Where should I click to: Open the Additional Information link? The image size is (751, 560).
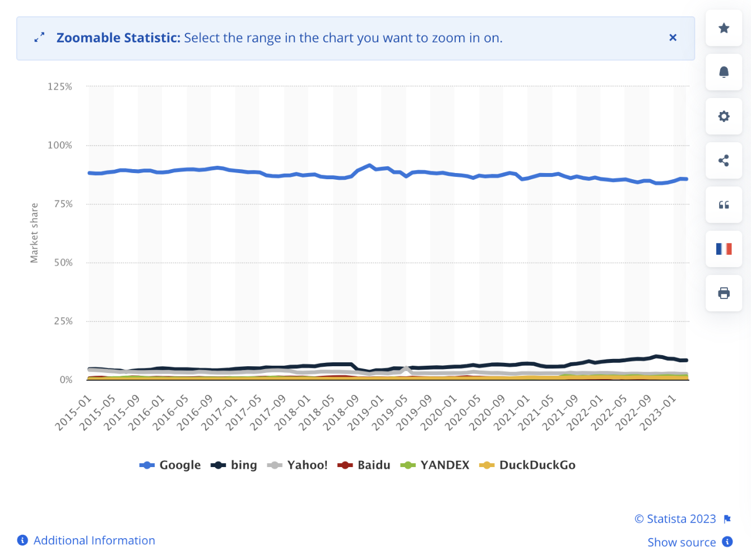[x=94, y=540]
